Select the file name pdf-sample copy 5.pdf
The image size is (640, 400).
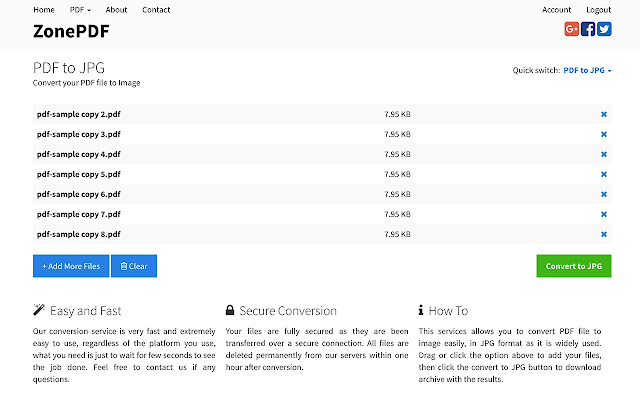point(79,174)
